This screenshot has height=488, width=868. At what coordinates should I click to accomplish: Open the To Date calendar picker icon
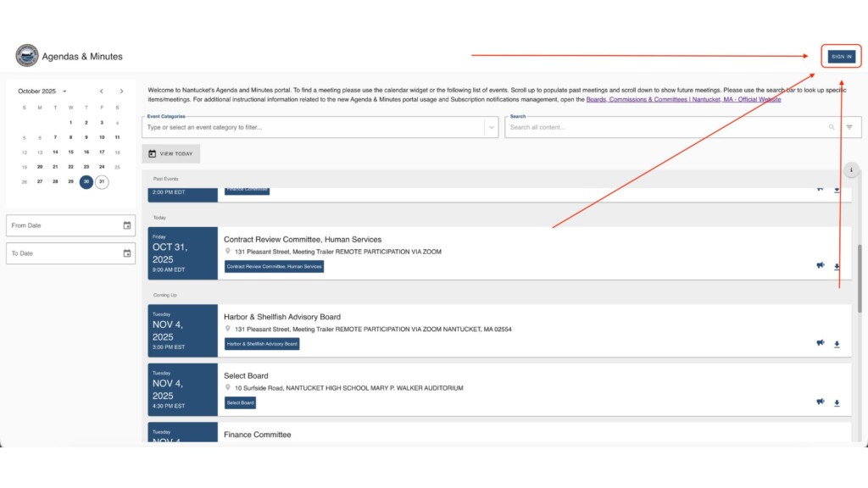[x=127, y=252]
